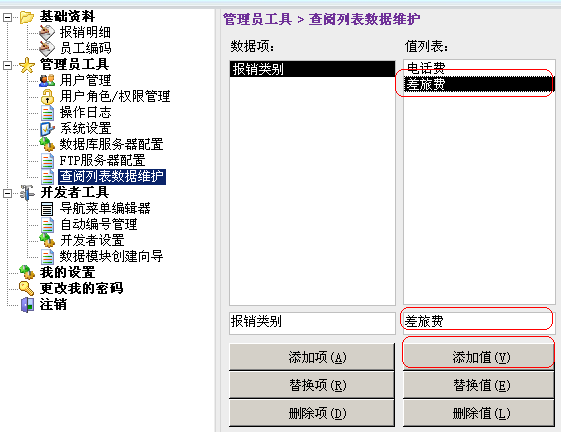Click the 删除项(D) button
The height and width of the screenshot is (432, 561).
[312, 413]
